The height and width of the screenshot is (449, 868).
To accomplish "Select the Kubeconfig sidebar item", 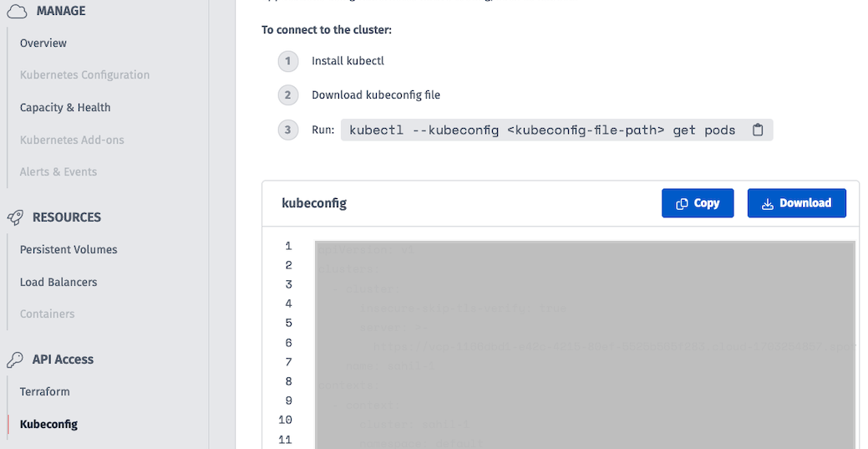I will click(48, 424).
